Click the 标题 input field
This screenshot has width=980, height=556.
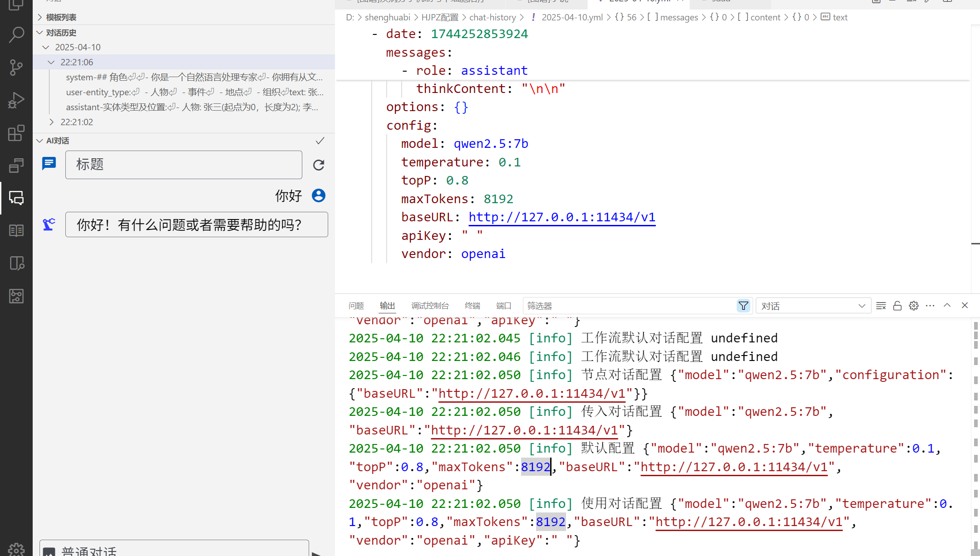[183, 165]
